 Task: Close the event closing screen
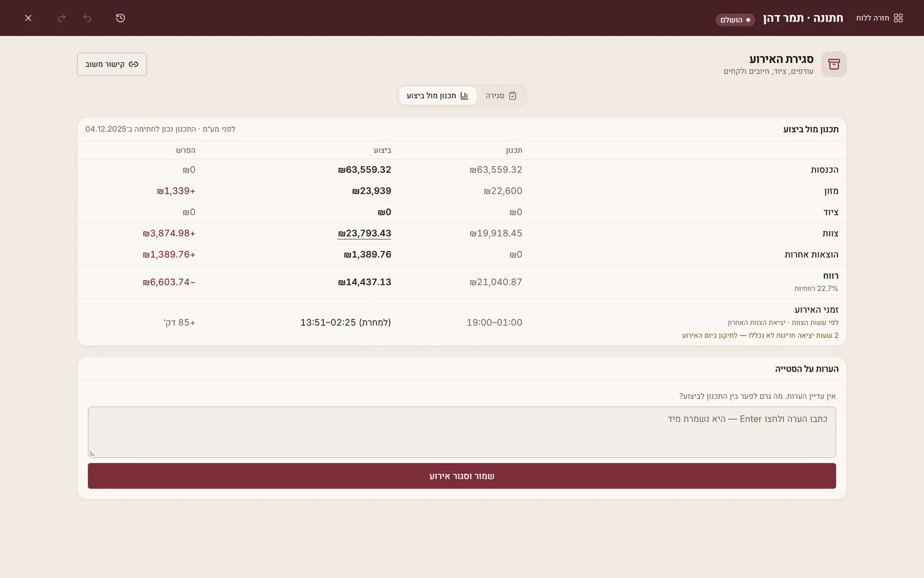[28, 18]
